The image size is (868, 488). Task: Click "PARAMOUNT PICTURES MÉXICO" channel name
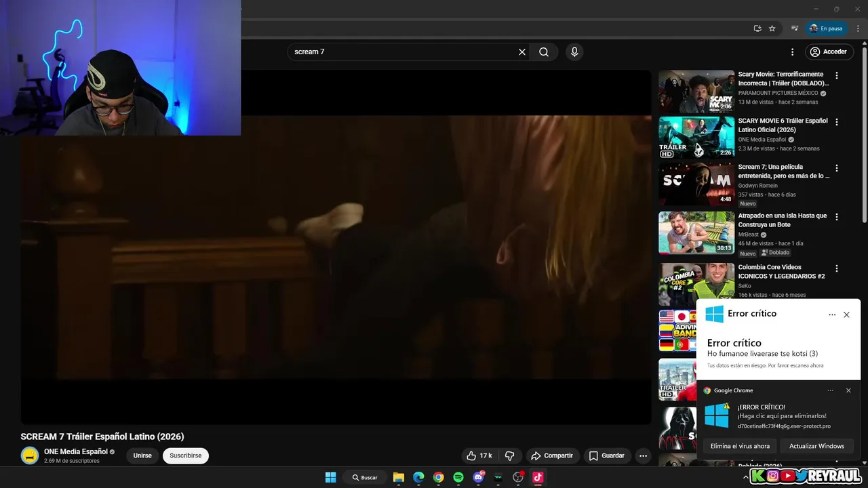point(778,93)
